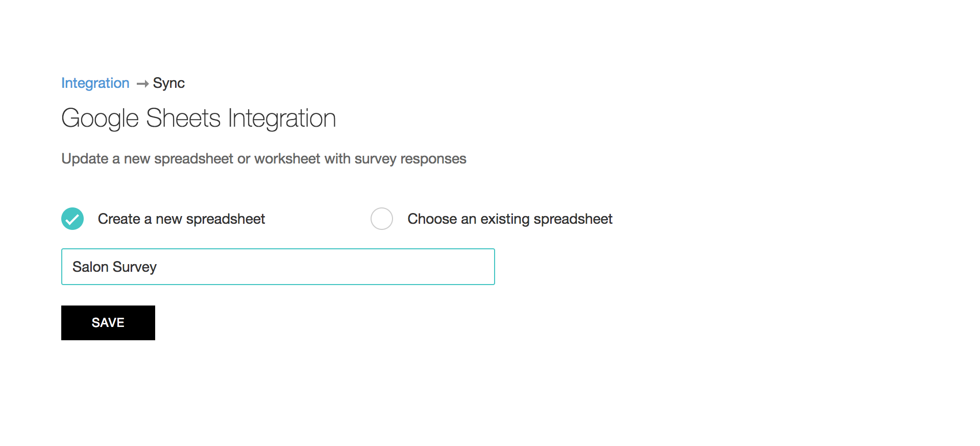Click the 'Salon Survey' text in the field
The height and width of the screenshot is (446, 980).
click(x=114, y=267)
